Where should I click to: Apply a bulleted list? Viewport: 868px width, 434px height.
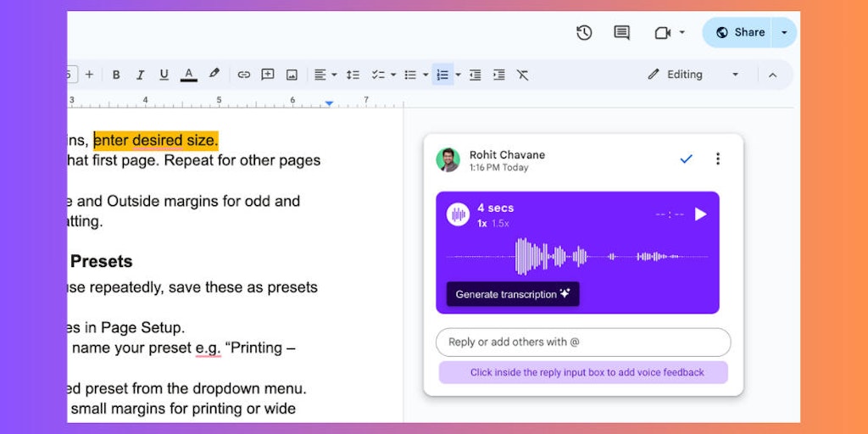pos(410,75)
